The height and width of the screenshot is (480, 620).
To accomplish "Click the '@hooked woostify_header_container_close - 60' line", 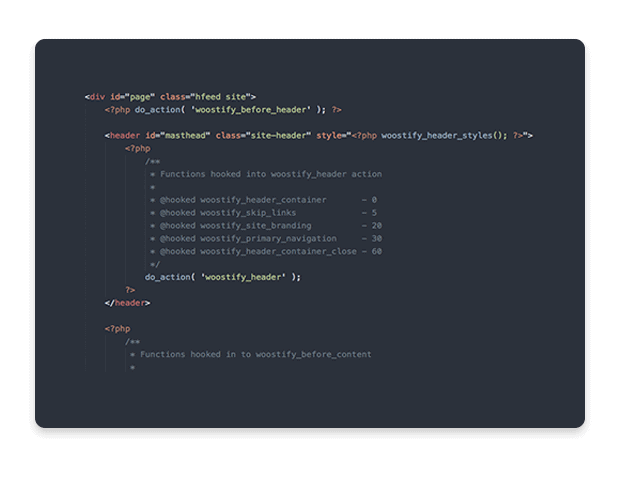I will (x=266, y=251).
